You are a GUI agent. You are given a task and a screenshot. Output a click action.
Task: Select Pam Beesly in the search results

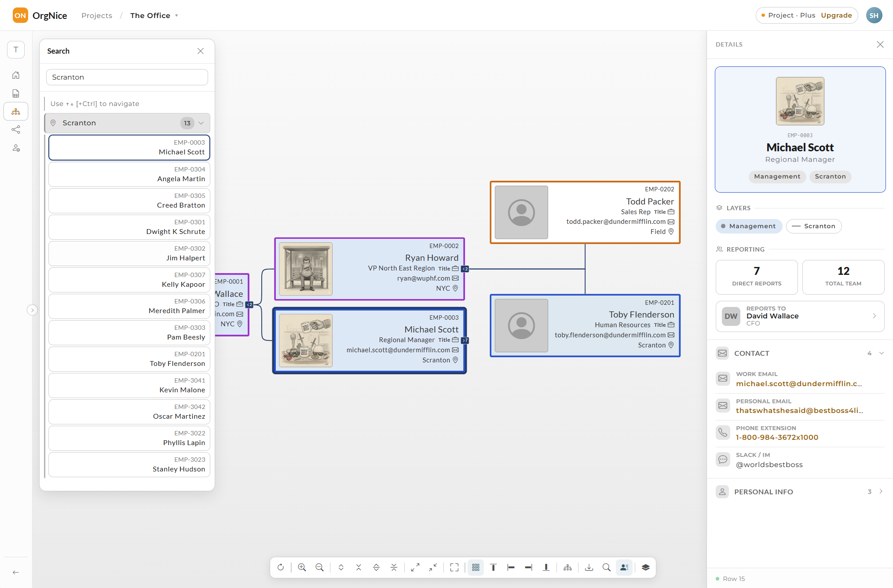click(129, 332)
